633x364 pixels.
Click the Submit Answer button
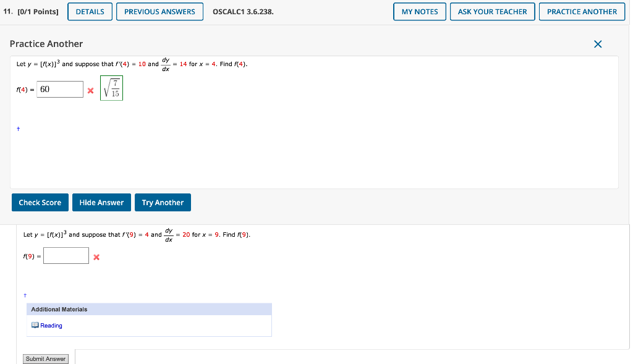(x=45, y=358)
